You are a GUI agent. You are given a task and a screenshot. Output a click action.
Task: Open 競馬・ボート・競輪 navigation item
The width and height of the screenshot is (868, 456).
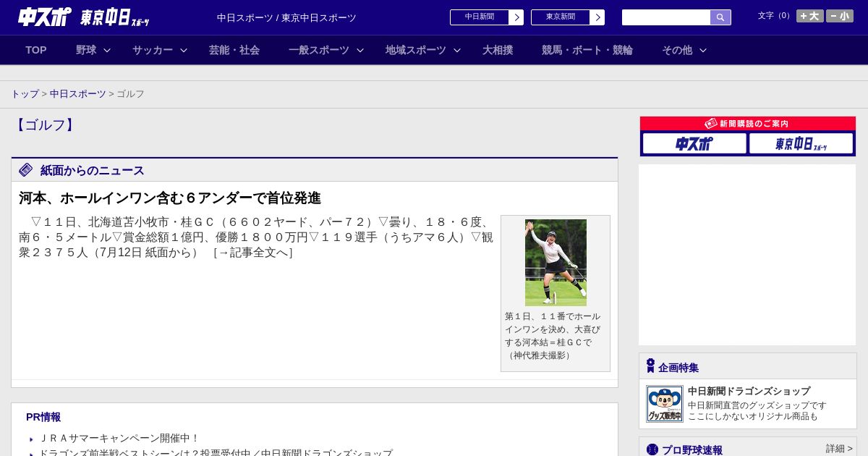point(587,50)
